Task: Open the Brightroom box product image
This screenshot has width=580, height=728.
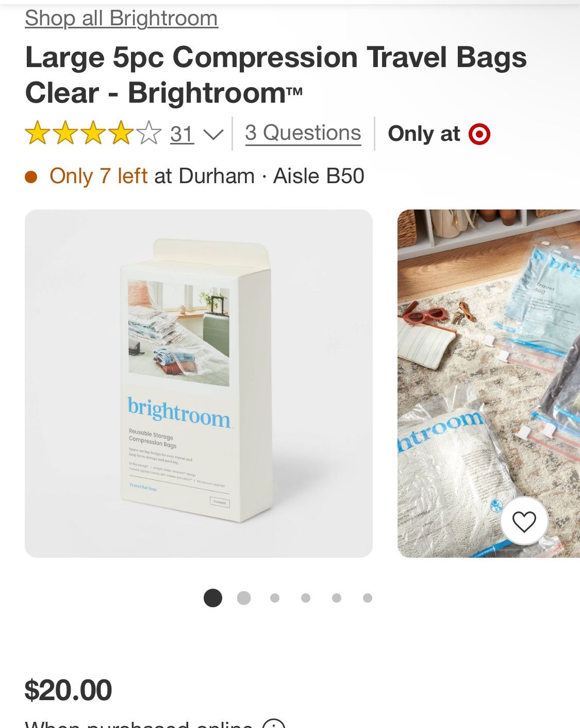Action: (x=198, y=383)
